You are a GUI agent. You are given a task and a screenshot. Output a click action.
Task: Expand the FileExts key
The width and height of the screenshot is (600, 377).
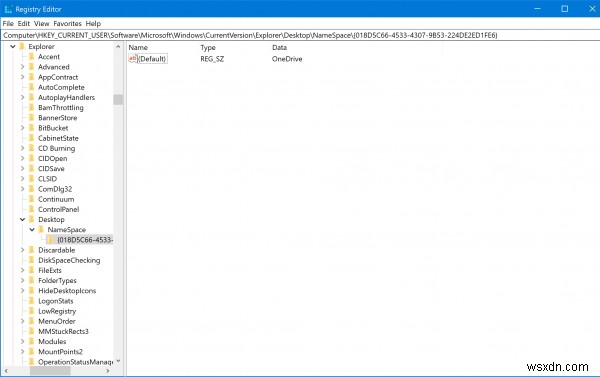click(22, 270)
